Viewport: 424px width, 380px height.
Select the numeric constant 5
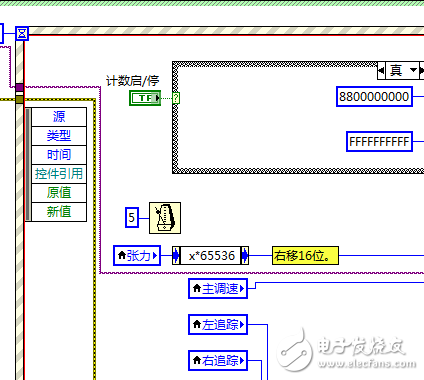click(x=132, y=218)
